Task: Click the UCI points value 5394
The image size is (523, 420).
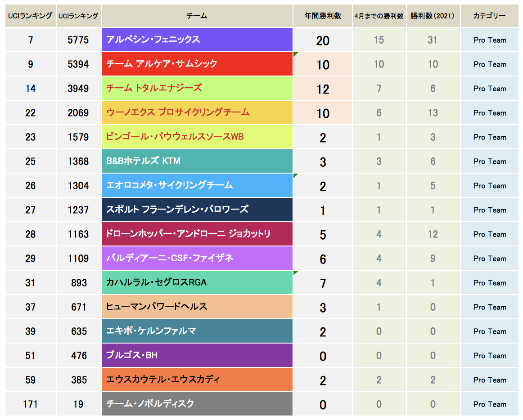Action: pyautogui.click(x=78, y=64)
